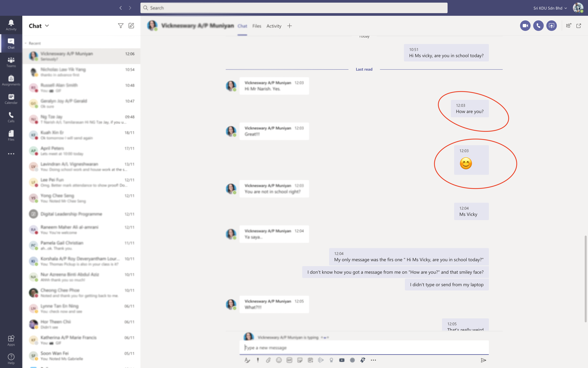Attach a file with paperclip icon
The image size is (588, 368).
pyautogui.click(x=268, y=360)
